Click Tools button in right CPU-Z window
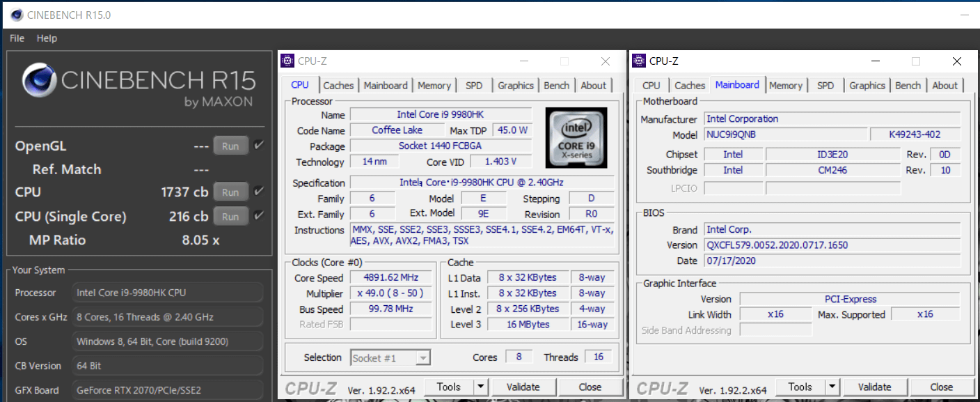The width and height of the screenshot is (980, 402). click(x=800, y=387)
